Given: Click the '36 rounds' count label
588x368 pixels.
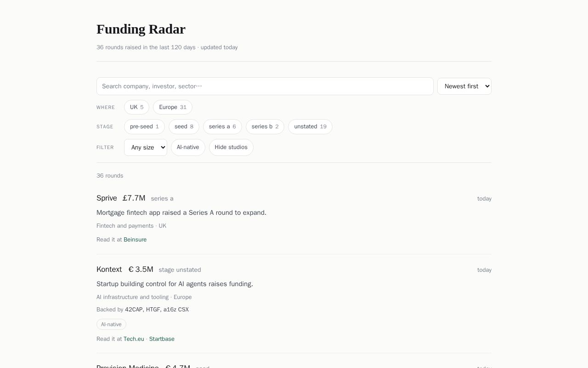Looking at the screenshot, I should tap(110, 176).
